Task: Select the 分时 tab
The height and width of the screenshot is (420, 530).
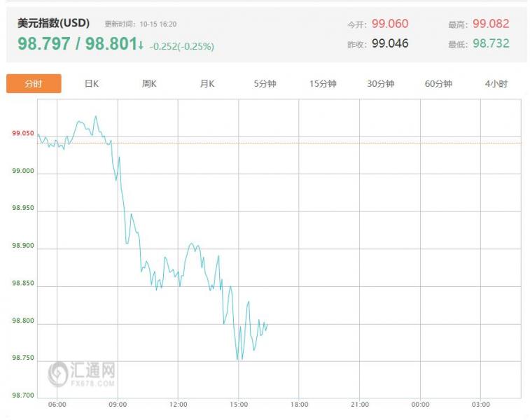Action: pyautogui.click(x=34, y=84)
